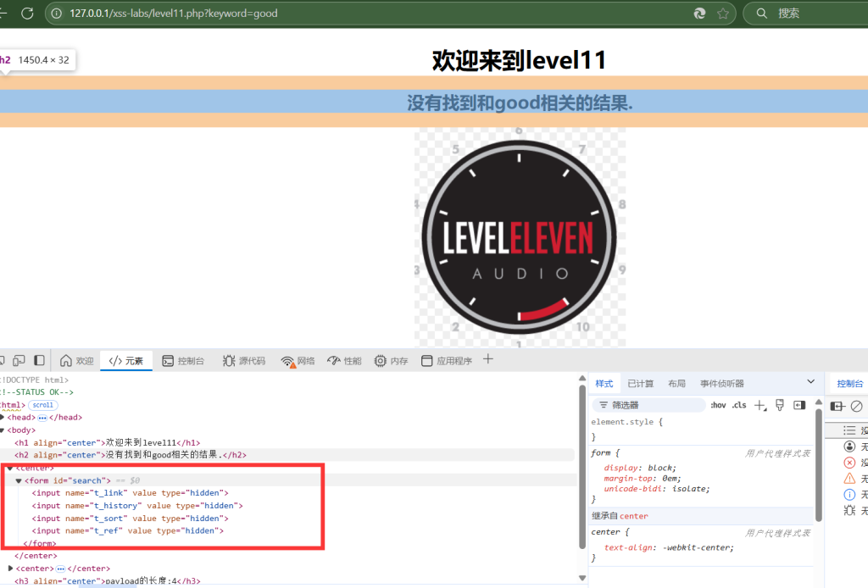The image size is (868, 588).
Task: Click the bug icon on Sources tab
Action: point(229,361)
